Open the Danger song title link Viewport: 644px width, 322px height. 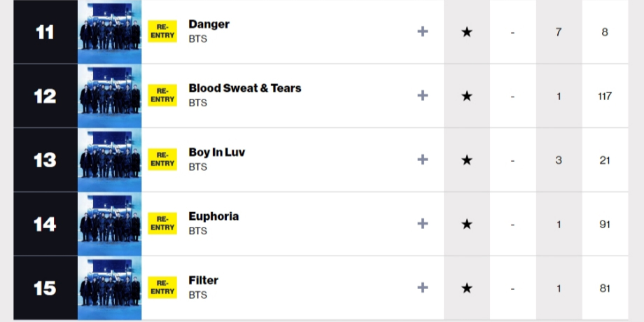(209, 24)
